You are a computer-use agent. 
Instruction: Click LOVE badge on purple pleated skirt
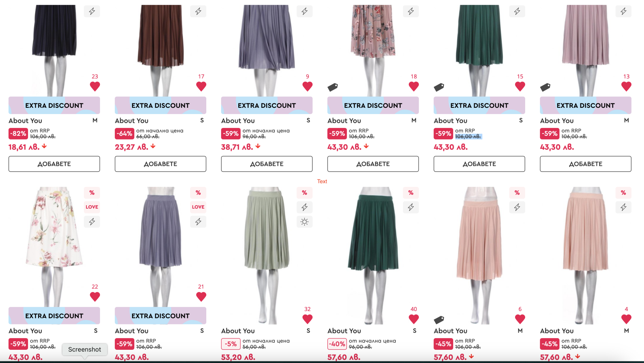coord(198,207)
